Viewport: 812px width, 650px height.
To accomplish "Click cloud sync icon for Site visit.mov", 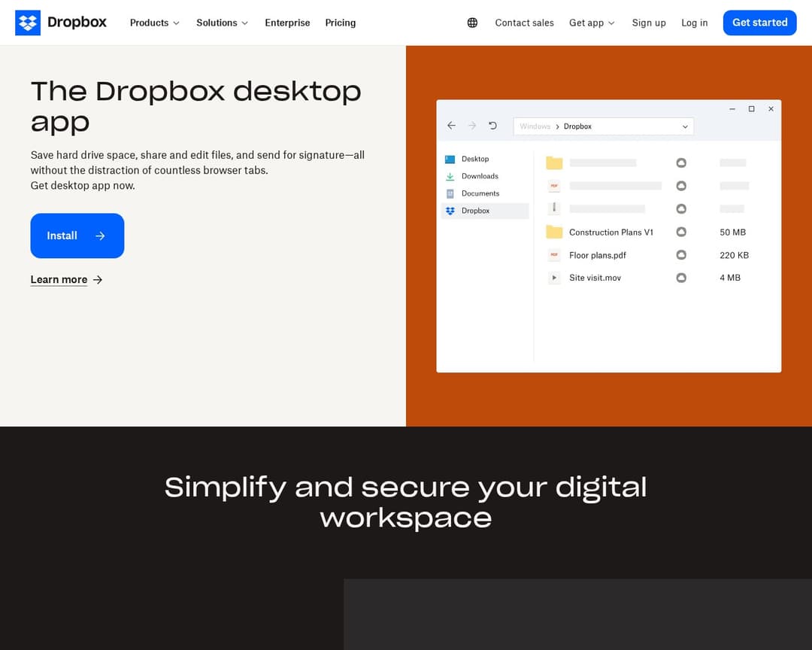I will tap(681, 278).
